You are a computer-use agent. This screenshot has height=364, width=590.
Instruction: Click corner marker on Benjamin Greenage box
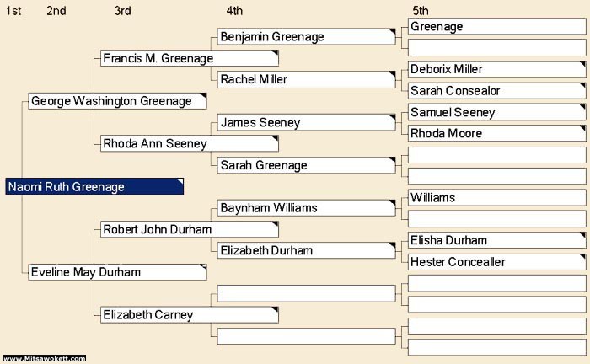[392, 32]
